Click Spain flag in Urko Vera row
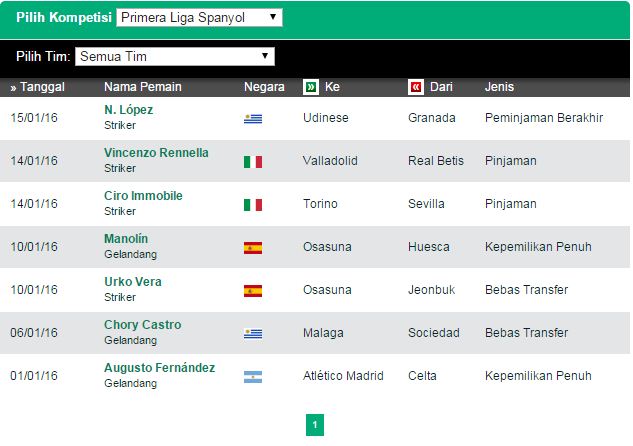633x446 pixels. 253,291
